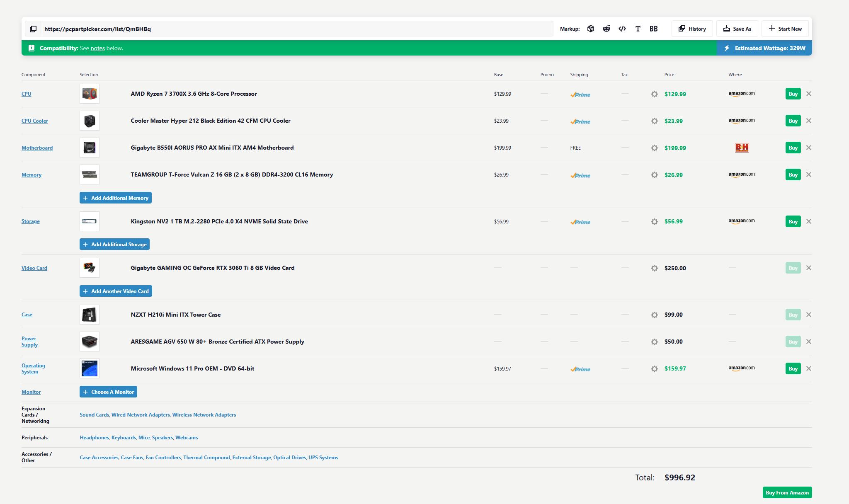Screen dimensions: 849x504
Task: Open the RTX 3060 Ti product thumbnail
Action: pyautogui.click(x=90, y=268)
